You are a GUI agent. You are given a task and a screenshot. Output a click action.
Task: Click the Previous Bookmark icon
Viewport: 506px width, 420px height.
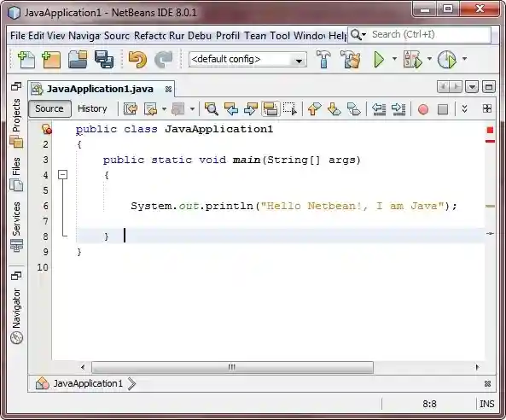click(x=315, y=108)
